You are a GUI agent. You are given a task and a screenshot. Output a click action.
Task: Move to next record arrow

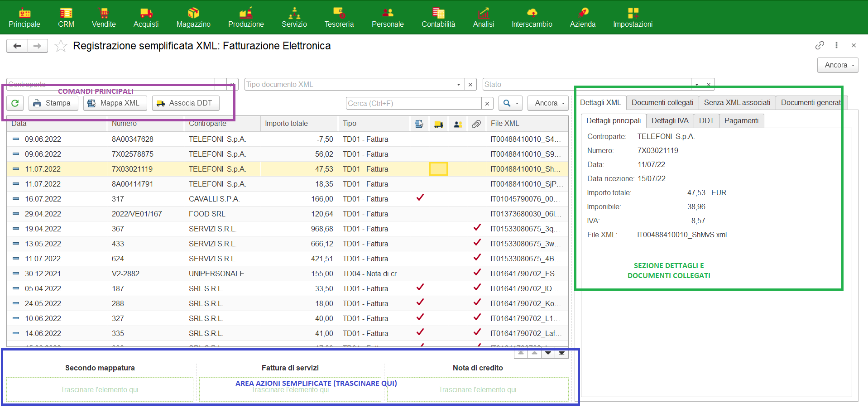pyautogui.click(x=548, y=353)
